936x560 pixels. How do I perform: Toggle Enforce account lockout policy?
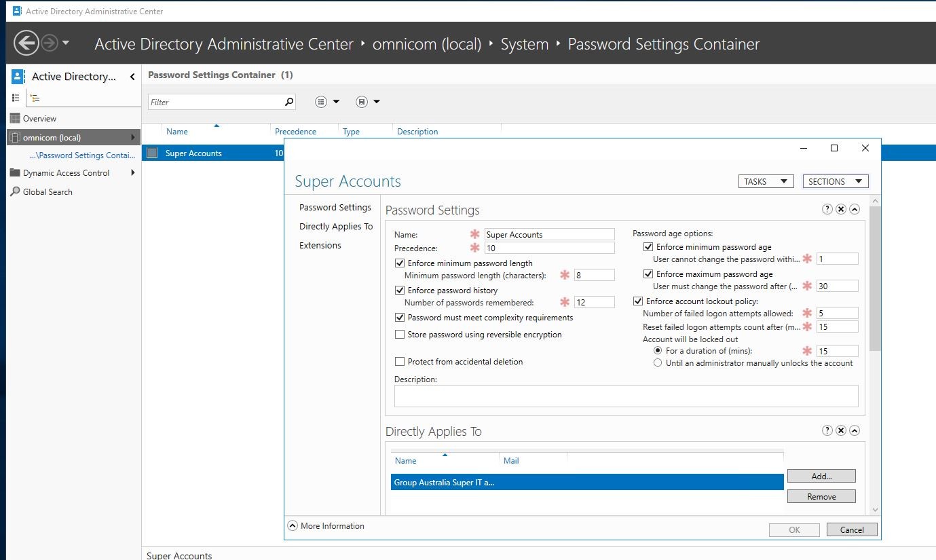click(638, 301)
